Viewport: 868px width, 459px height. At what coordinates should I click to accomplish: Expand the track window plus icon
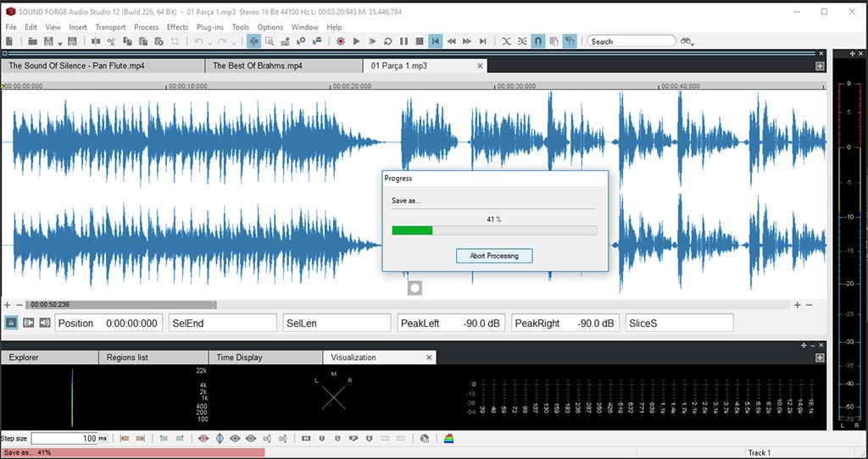pos(820,66)
